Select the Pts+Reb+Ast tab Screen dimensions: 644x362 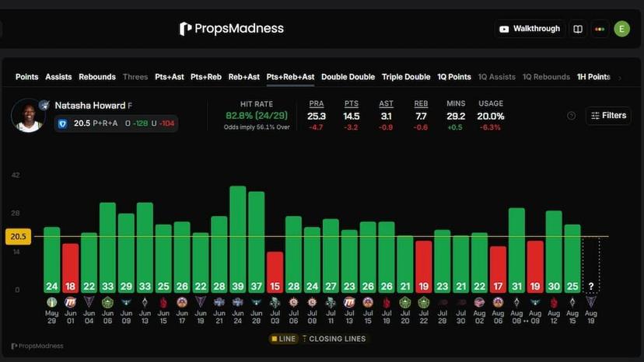[290, 77]
